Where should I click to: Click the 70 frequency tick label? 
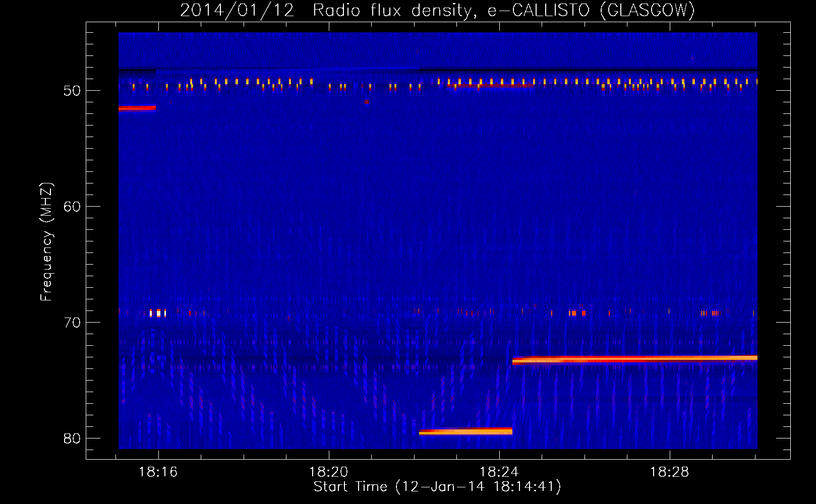tap(72, 323)
